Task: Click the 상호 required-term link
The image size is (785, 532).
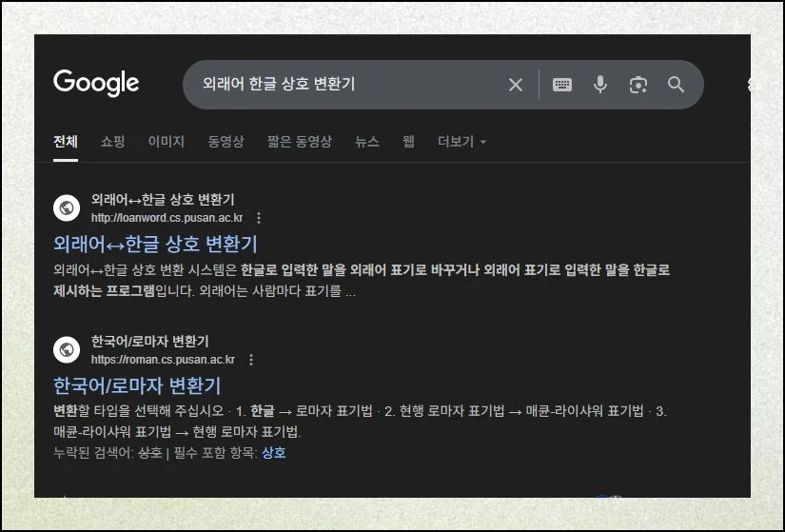Action: point(273,453)
